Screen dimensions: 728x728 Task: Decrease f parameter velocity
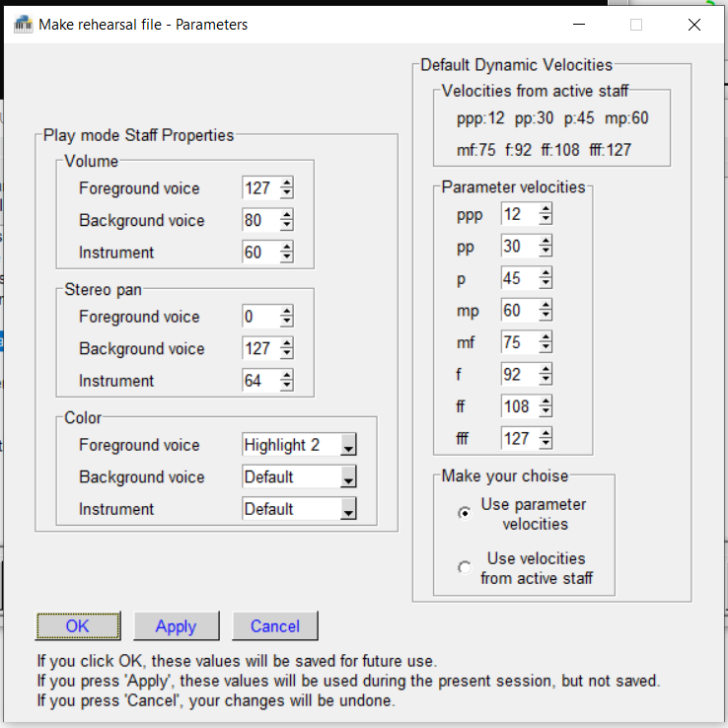(546, 380)
